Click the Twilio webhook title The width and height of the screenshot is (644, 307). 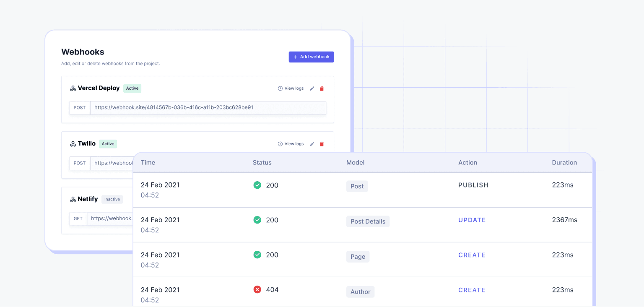click(87, 143)
